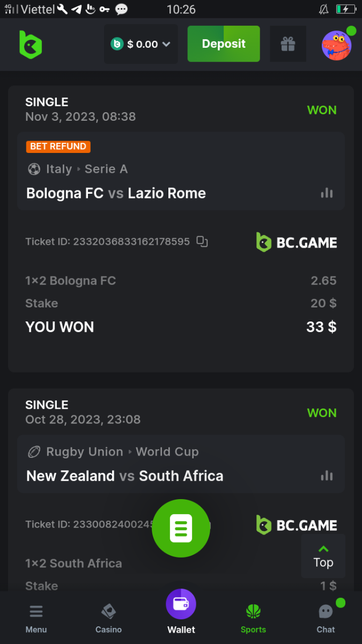Open the Bologna FC vs Lazio Rome match
The width and height of the screenshot is (362, 644).
click(x=116, y=193)
